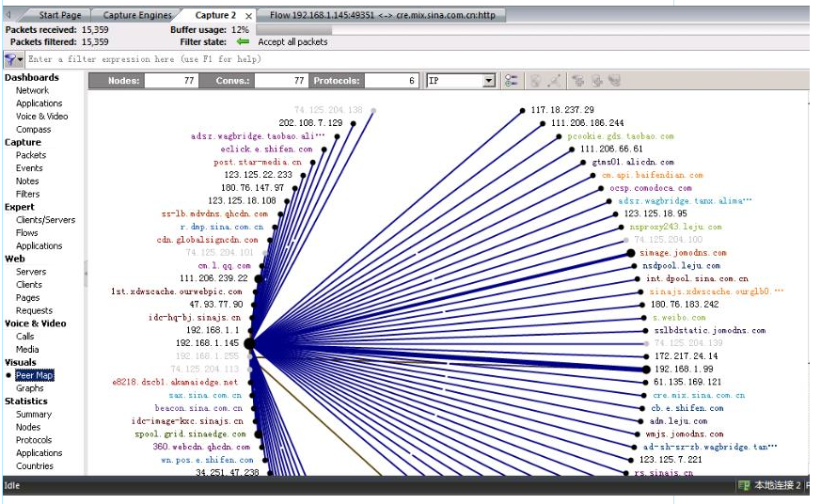Open Servers under Web
The image size is (821, 504).
31,272
